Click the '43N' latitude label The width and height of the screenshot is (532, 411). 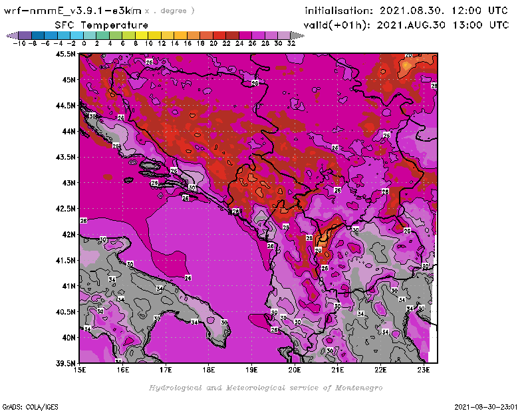point(68,183)
